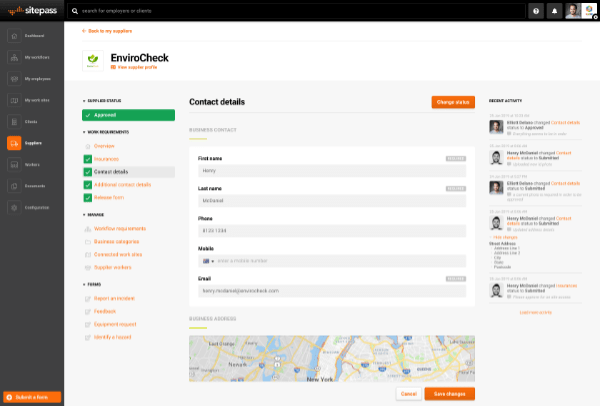
Task: Open Business categories link
Action: (116, 242)
